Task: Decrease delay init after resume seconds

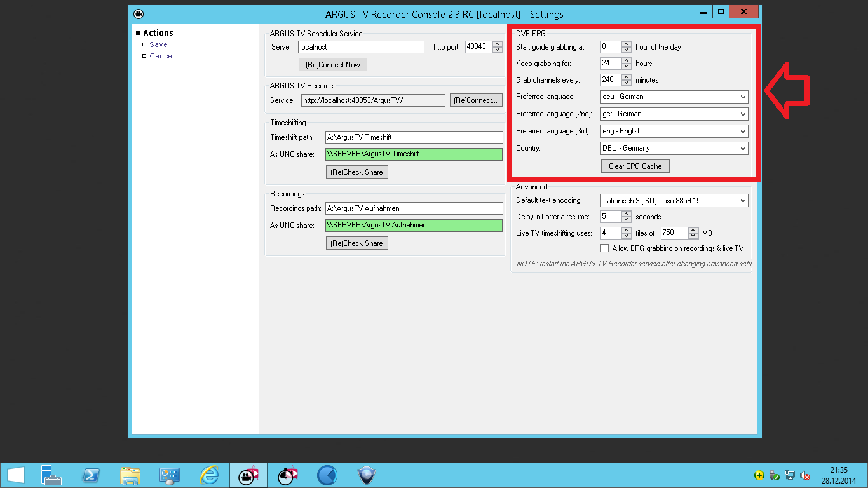Action: pos(627,220)
